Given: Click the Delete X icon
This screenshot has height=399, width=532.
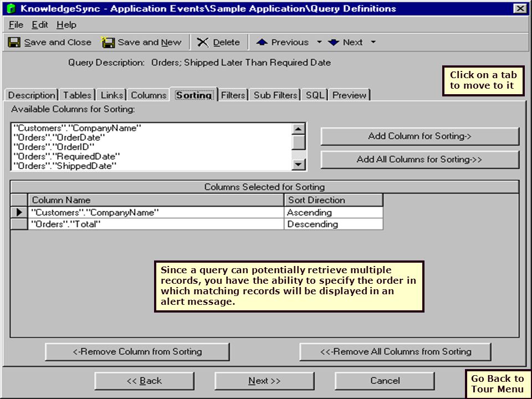Looking at the screenshot, I should [x=203, y=43].
